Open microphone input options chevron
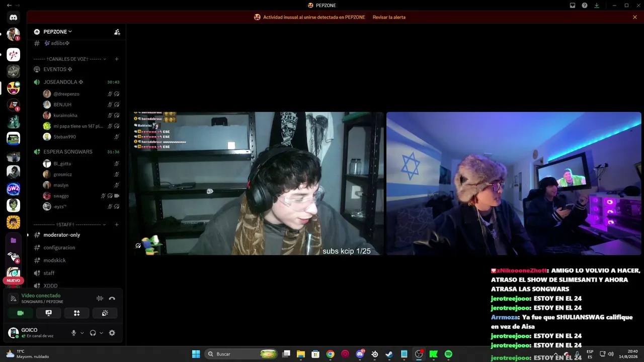Image resolution: width=644 pixels, height=362 pixels. pyautogui.click(x=82, y=333)
